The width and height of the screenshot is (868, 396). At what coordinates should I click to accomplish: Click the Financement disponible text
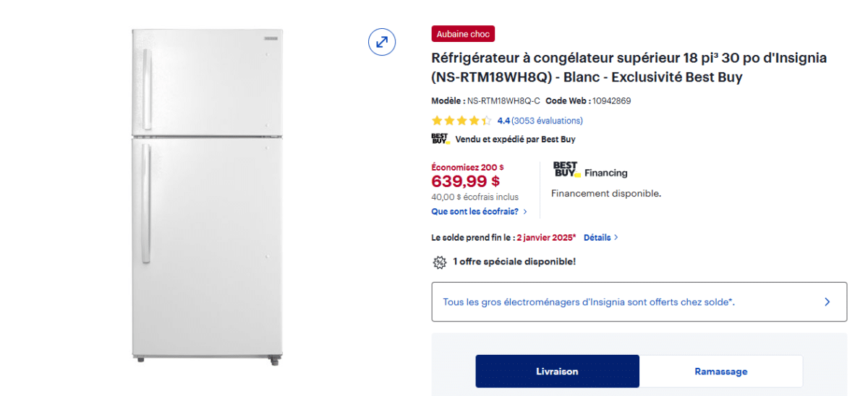(x=606, y=194)
